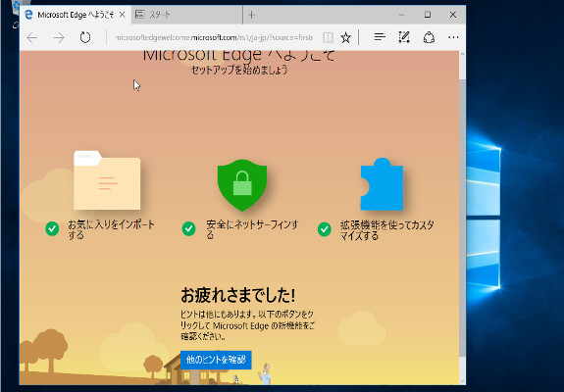This screenshot has width=564, height=392.
Task: Click green checkmark beside 拡張機能を使ってカスタマイズする
Action: 325,229
